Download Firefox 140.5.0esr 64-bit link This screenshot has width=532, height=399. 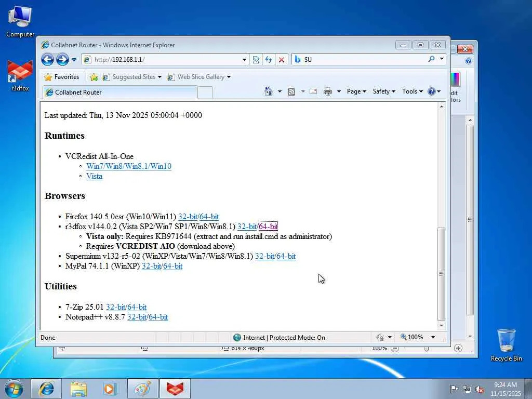(x=209, y=217)
